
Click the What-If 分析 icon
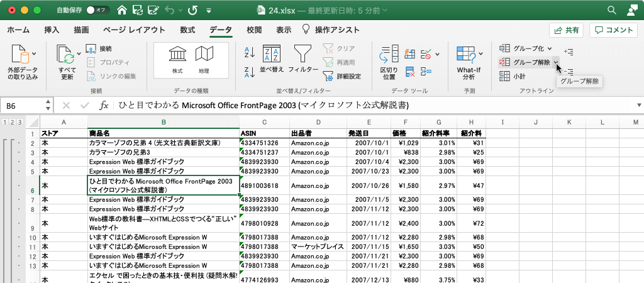466,55
